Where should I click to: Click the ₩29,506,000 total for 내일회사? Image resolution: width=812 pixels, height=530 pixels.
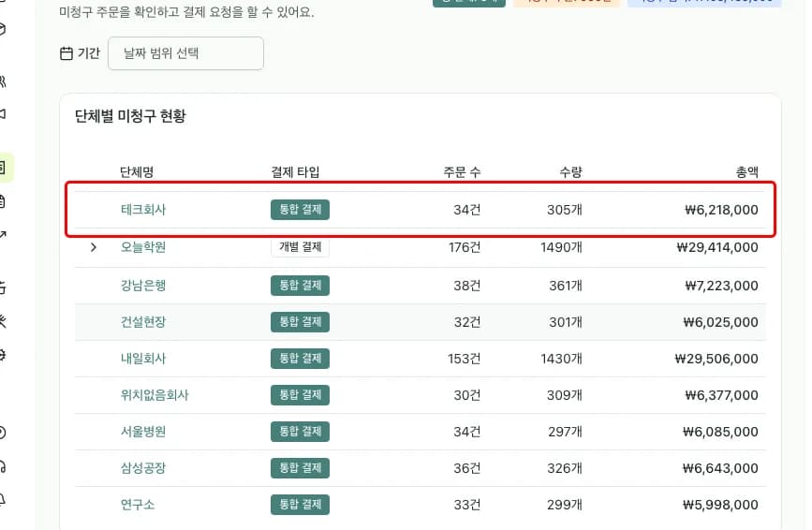tap(716, 358)
